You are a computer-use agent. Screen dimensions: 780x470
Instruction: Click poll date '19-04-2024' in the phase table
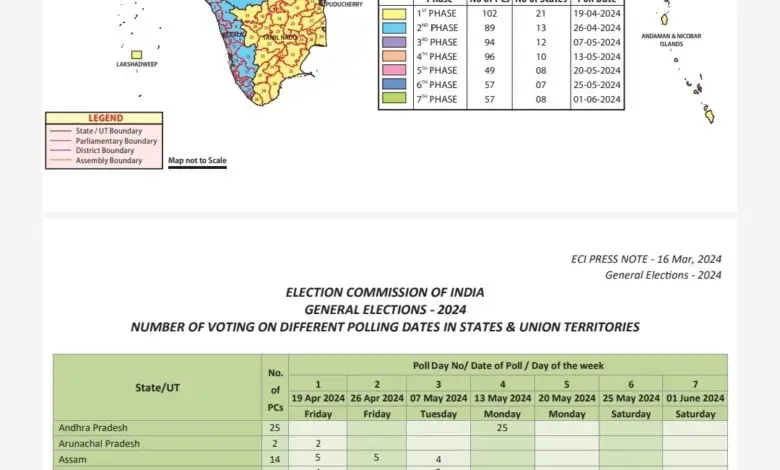[597, 14]
